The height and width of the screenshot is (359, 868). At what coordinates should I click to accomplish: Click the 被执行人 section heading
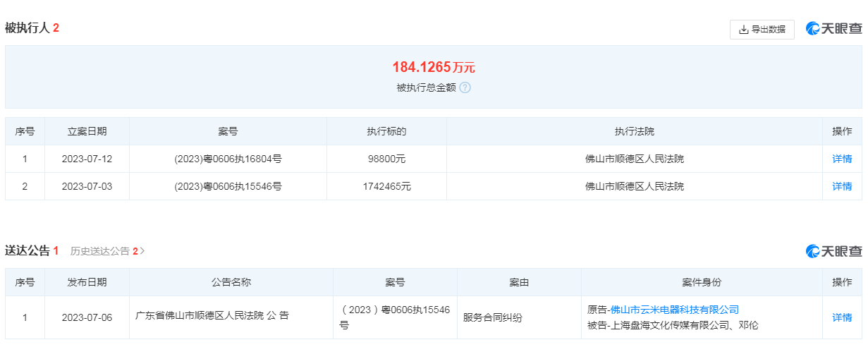[x=27, y=28]
